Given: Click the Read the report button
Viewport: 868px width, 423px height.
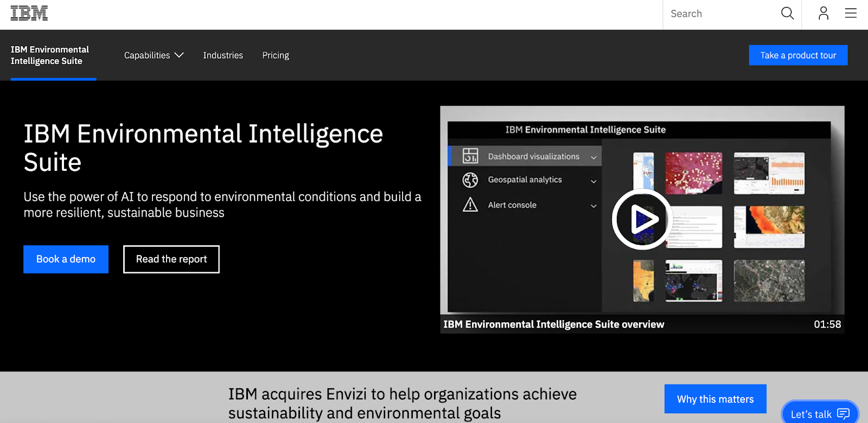Looking at the screenshot, I should coord(171,259).
